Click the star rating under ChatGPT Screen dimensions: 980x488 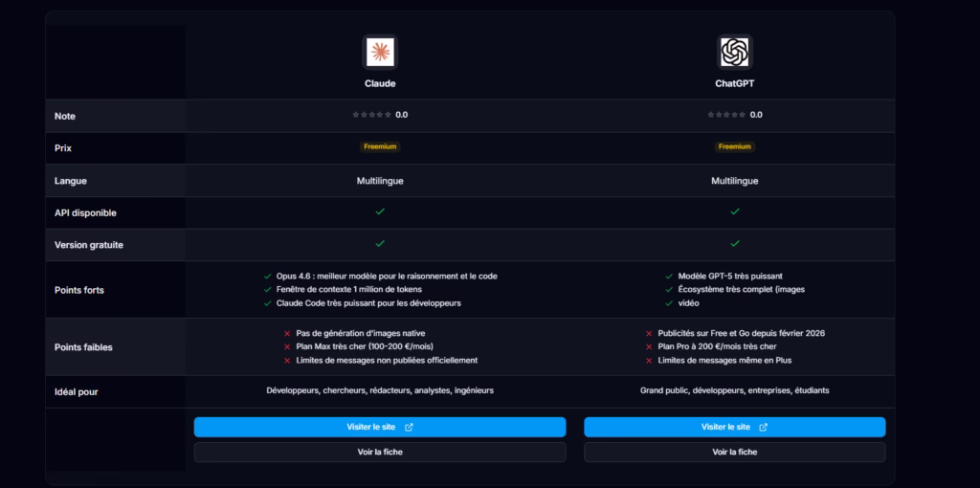(726, 115)
